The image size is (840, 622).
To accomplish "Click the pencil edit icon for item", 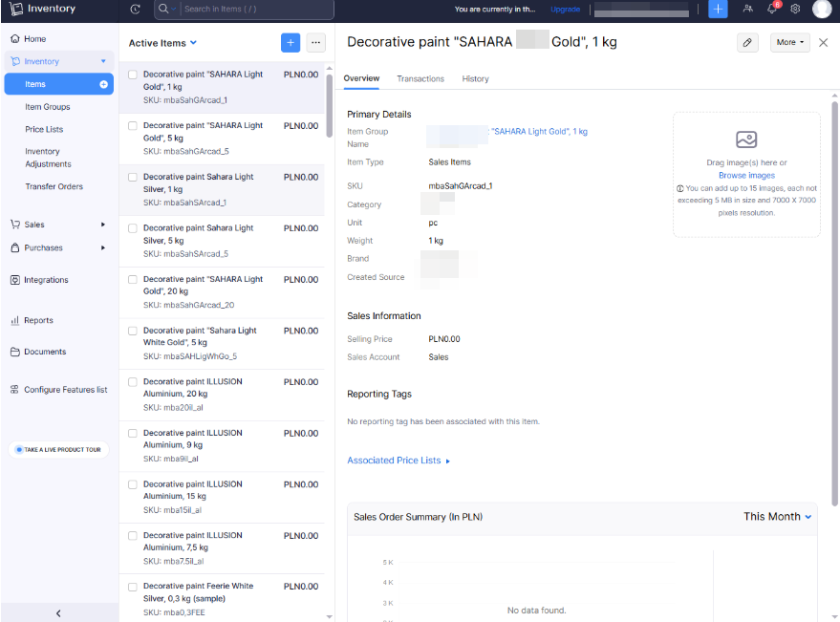I will click(747, 43).
